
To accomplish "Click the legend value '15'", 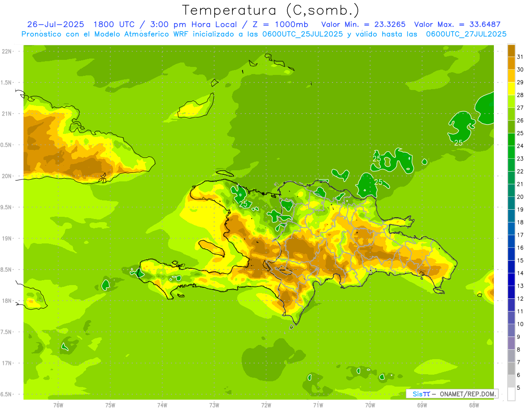I will click(520, 261).
